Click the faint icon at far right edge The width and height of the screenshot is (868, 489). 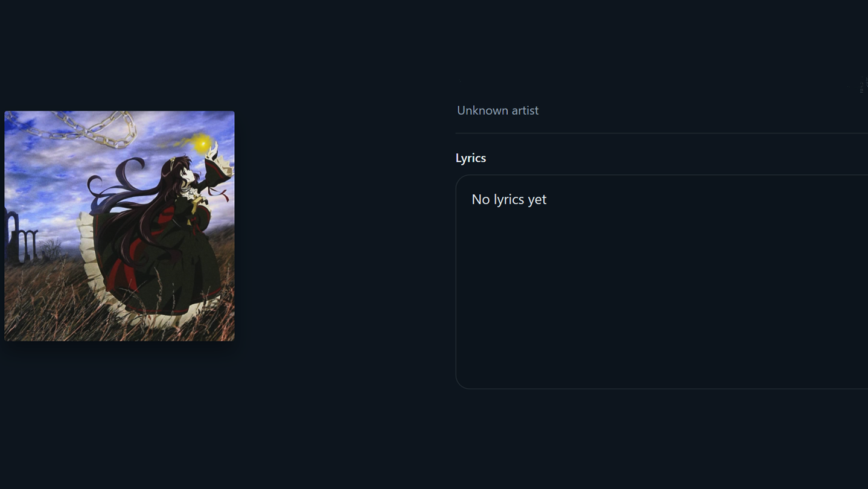(864, 86)
